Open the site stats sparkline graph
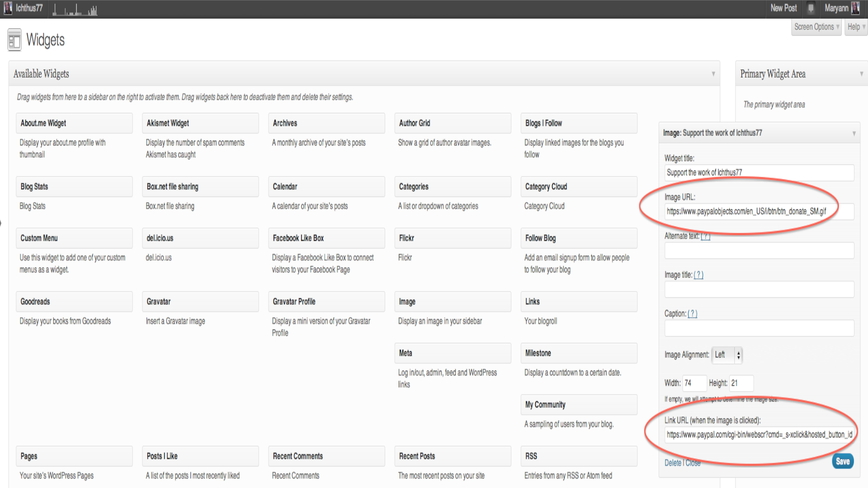This screenshot has width=868, height=488. (x=75, y=10)
